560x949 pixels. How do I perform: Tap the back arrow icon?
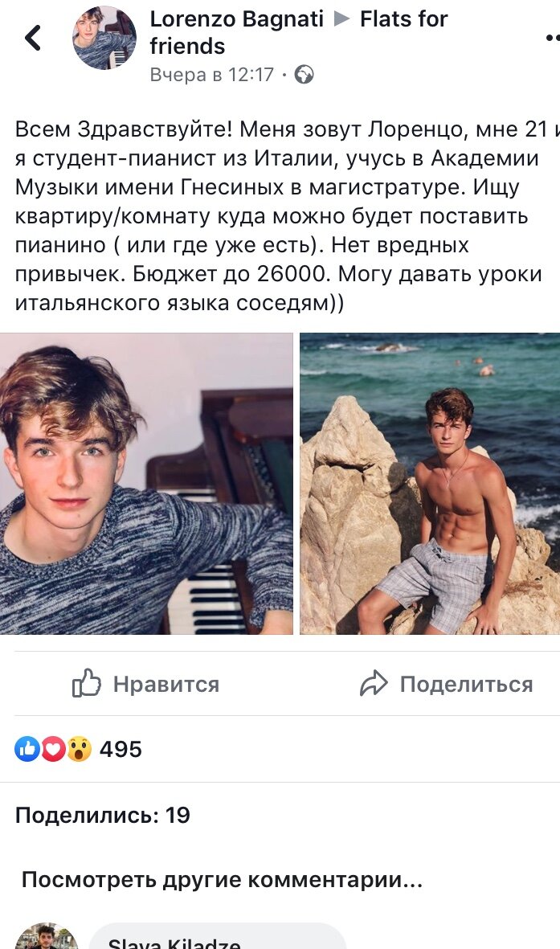[x=33, y=38]
